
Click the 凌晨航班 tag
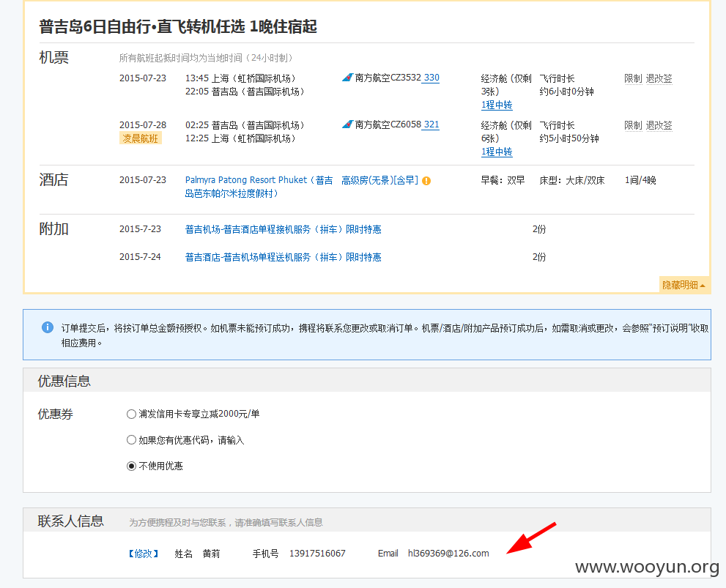click(x=141, y=138)
